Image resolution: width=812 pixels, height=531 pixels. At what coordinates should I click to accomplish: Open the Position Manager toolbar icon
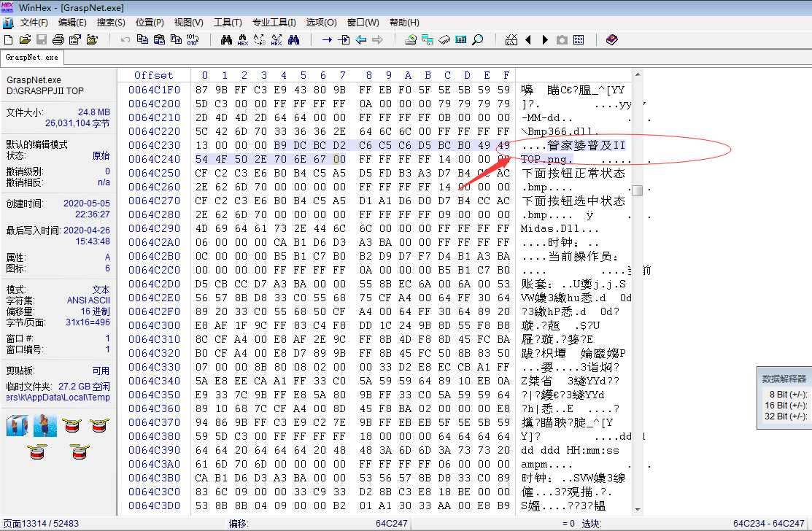[511, 40]
